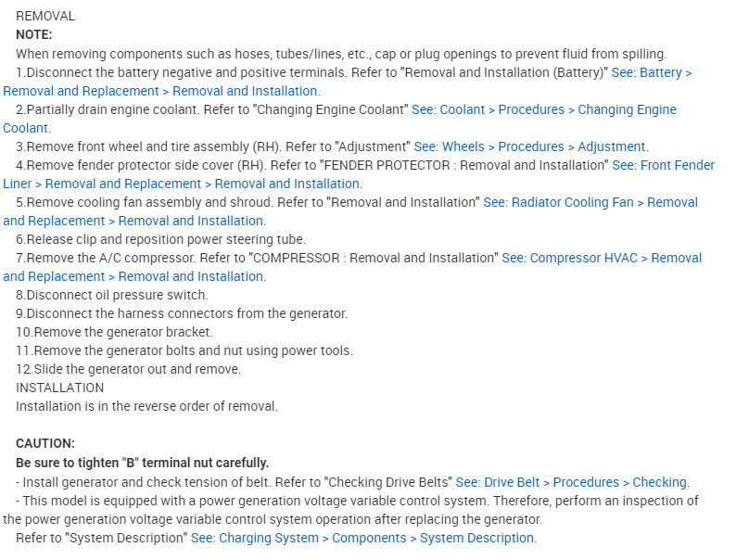This screenshot has width=736, height=560.
Task: Open the Radiator Cooling Fan link
Action: click(x=590, y=202)
